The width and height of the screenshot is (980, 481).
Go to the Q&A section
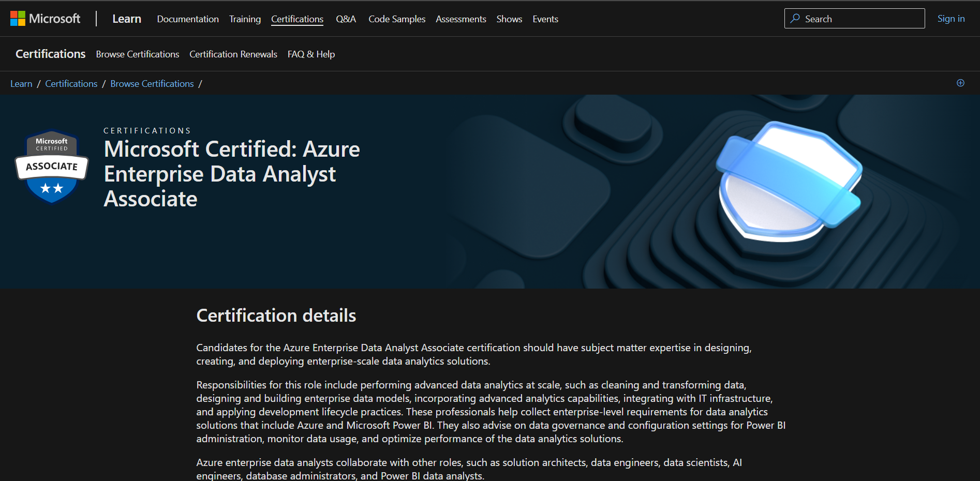(346, 19)
